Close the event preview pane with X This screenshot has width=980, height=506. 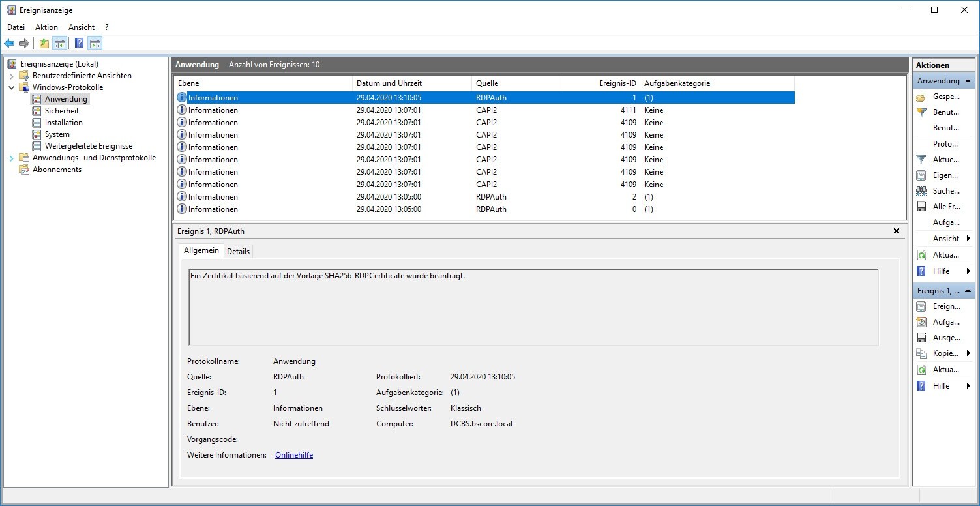click(896, 231)
